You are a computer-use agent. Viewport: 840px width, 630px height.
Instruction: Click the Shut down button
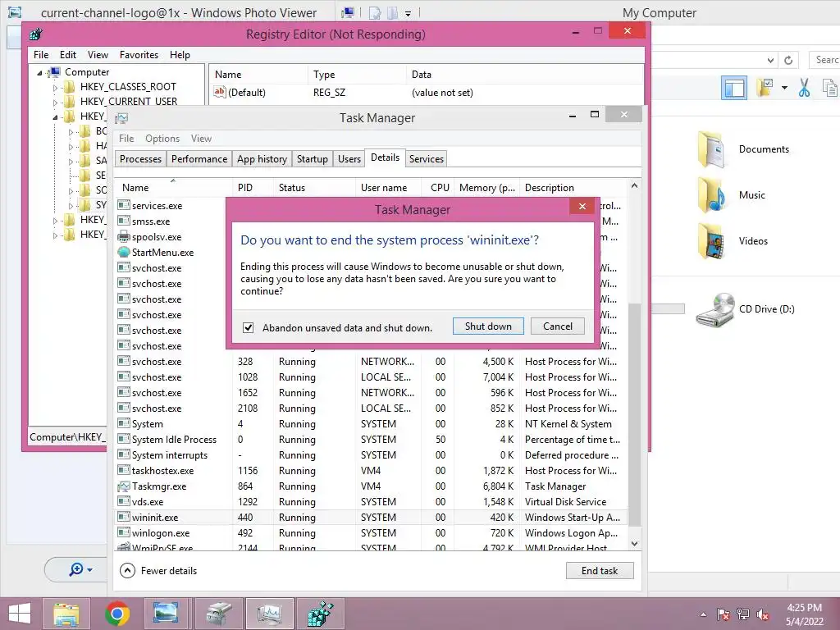(x=488, y=326)
